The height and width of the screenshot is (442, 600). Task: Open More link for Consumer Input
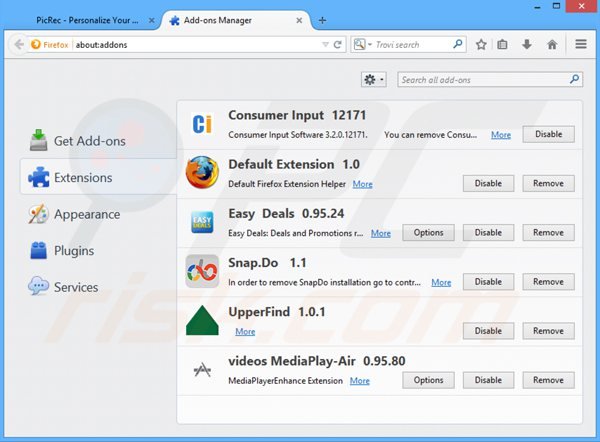pyautogui.click(x=501, y=135)
